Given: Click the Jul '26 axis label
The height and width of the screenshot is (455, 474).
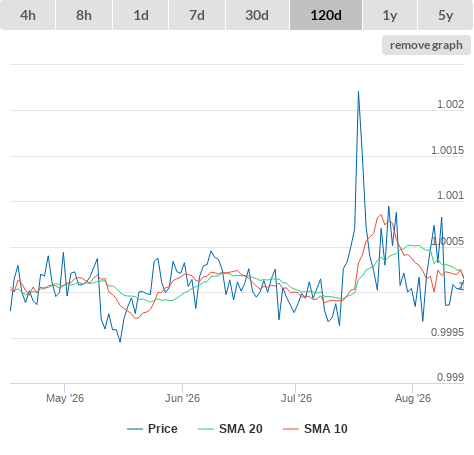Looking at the screenshot, I should click(296, 398).
